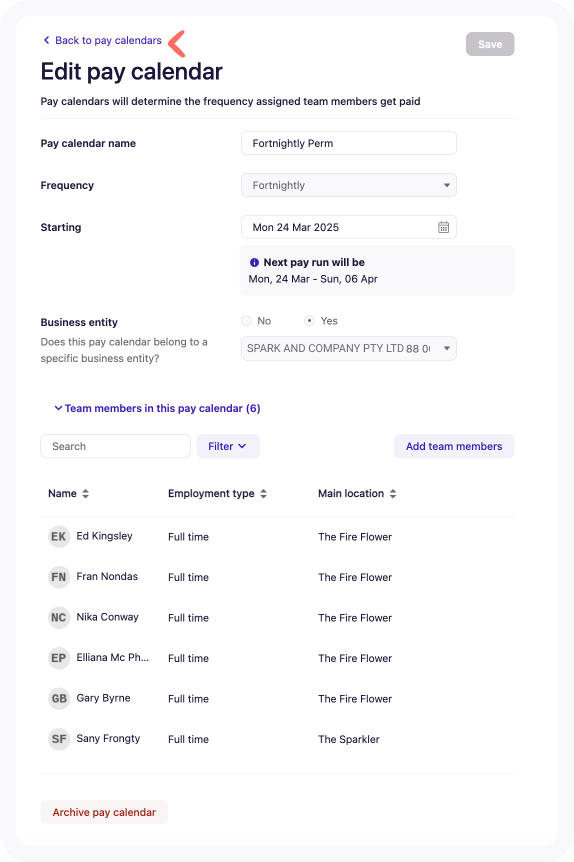Select the name Nika Conway
This screenshot has width=574, height=862.
coord(107,617)
